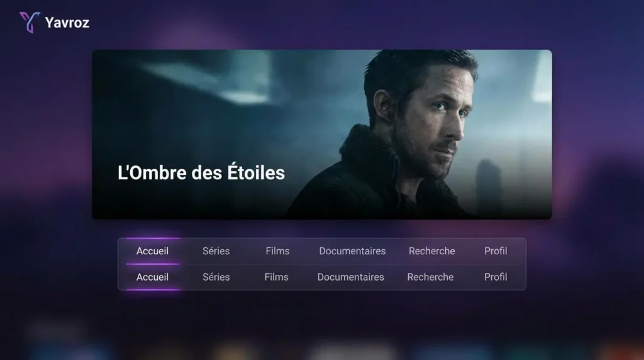
Task: Click the blurred red content thumbnail
Action: (x=622, y=352)
